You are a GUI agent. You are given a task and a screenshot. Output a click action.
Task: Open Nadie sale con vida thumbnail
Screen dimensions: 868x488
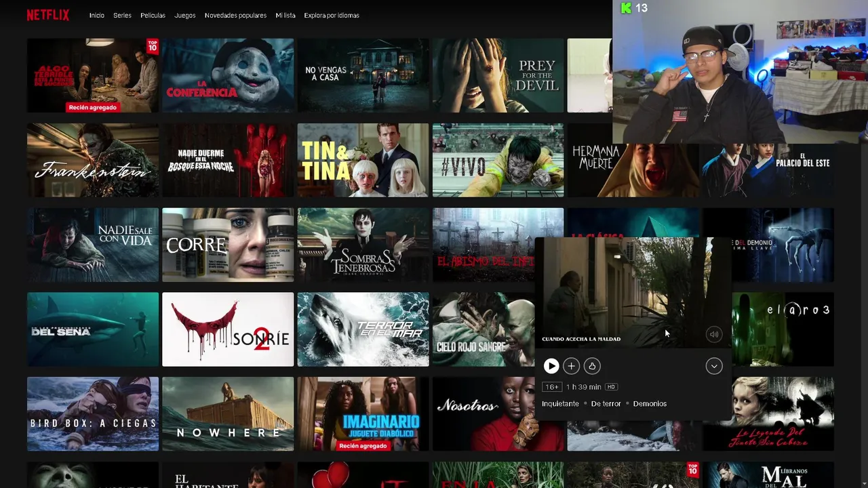tap(93, 245)
